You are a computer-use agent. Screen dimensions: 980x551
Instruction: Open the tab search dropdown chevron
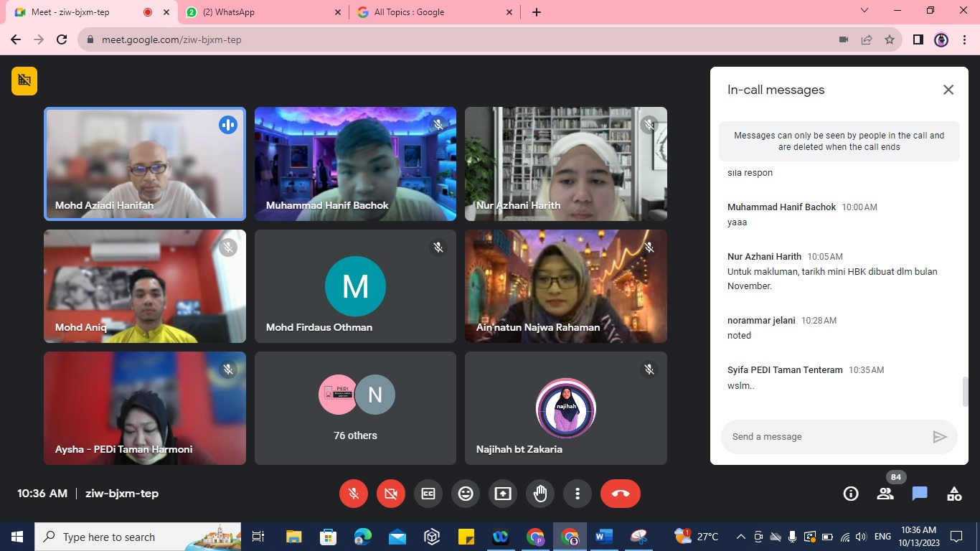864,11
